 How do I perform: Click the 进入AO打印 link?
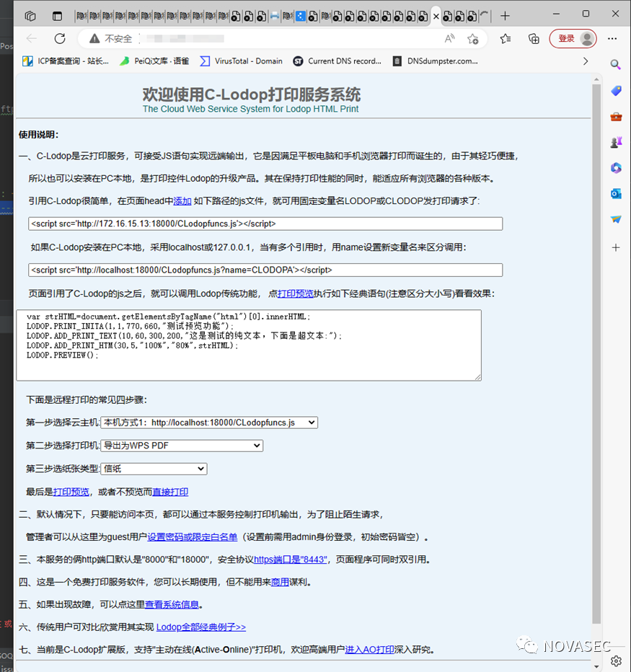pyautogui.click(x=369, y=650)
